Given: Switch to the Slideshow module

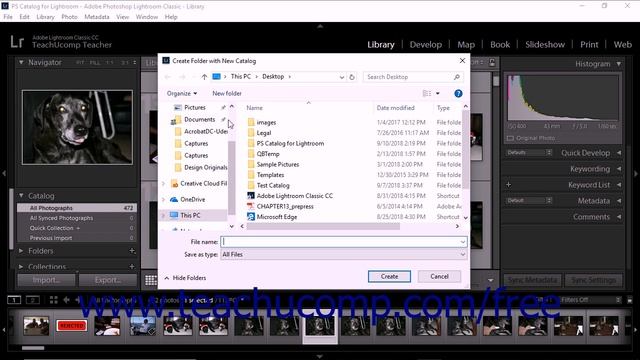Looking at the screenshot, I should point(545,44).
